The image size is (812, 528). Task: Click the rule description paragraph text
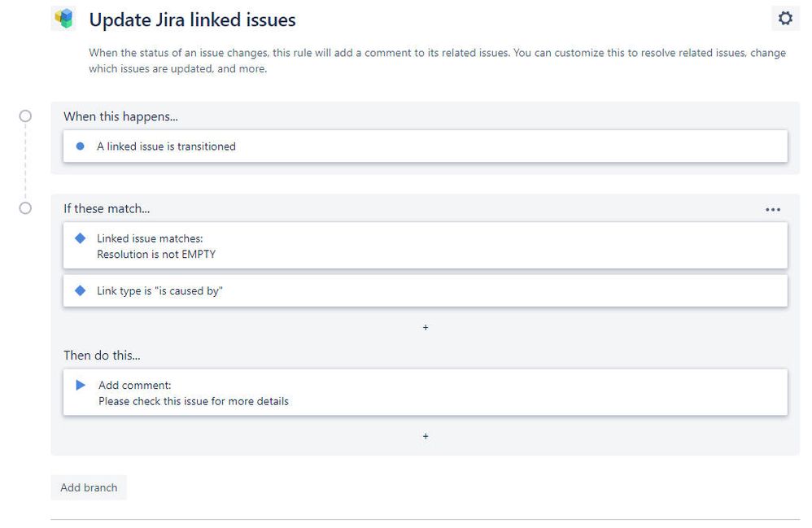tap(437, 60)
